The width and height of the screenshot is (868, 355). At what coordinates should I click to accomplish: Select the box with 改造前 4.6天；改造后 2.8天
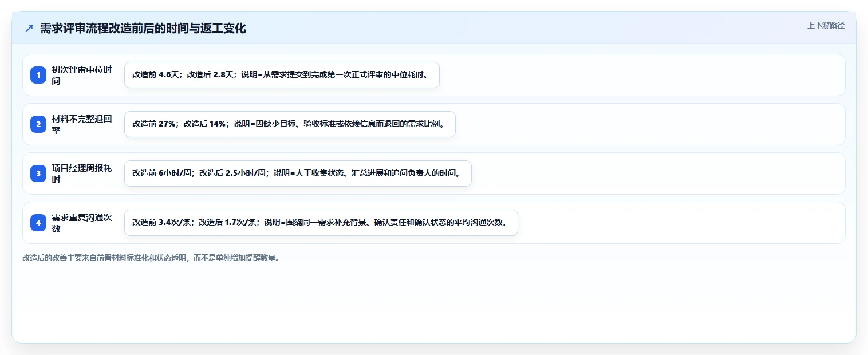pos(282,75)
